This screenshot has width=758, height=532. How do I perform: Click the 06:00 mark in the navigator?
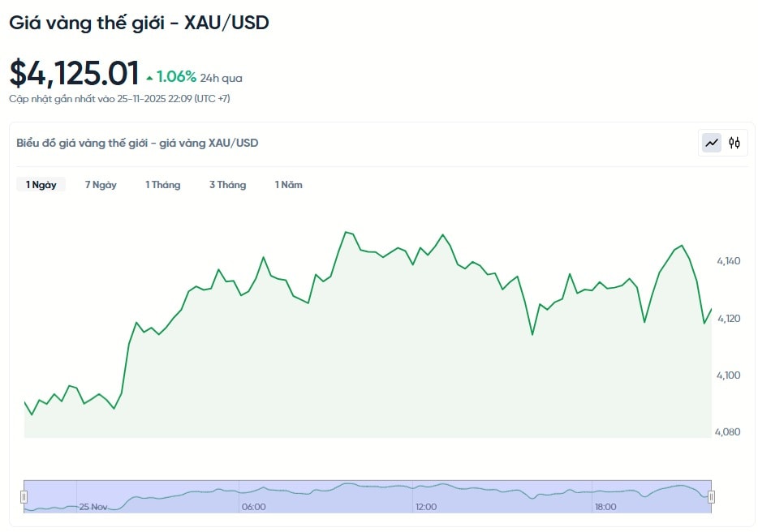coord(253,507)
